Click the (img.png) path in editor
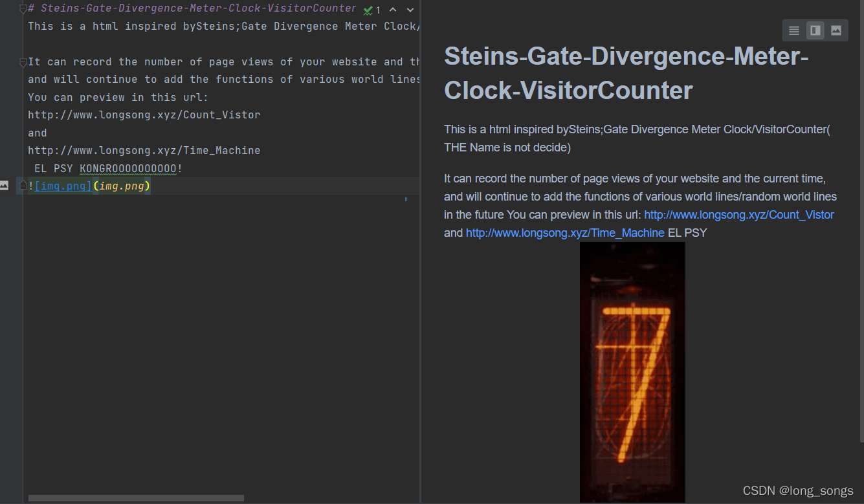864x504 pixels. coord(122,186)
